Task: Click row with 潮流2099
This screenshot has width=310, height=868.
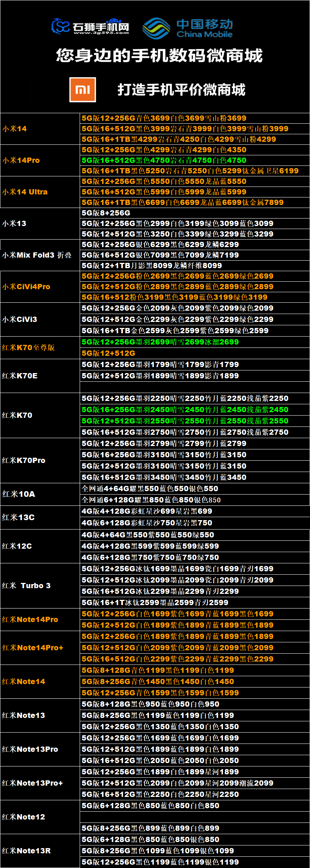Action: 195,783
